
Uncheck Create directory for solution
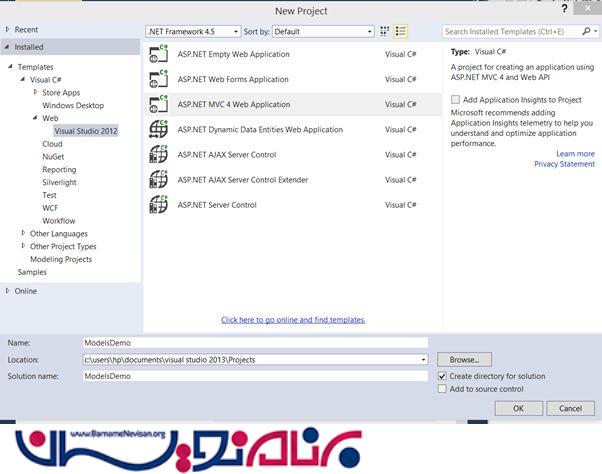[443, 376]
